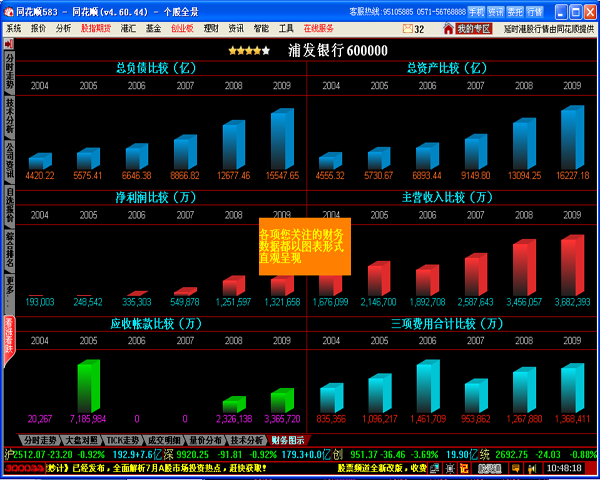Switch to the 成交明细 tab
The image size is (600, 480).
point(164,440)
